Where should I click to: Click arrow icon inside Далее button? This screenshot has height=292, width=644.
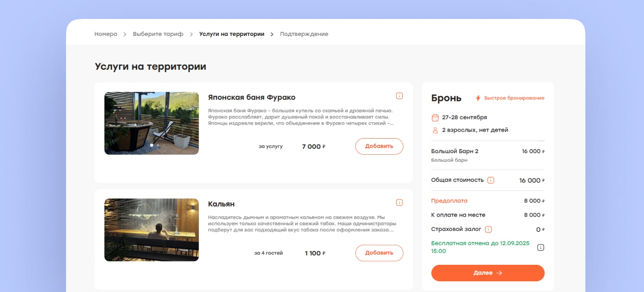pyautogui.click(x=499, y=273)
